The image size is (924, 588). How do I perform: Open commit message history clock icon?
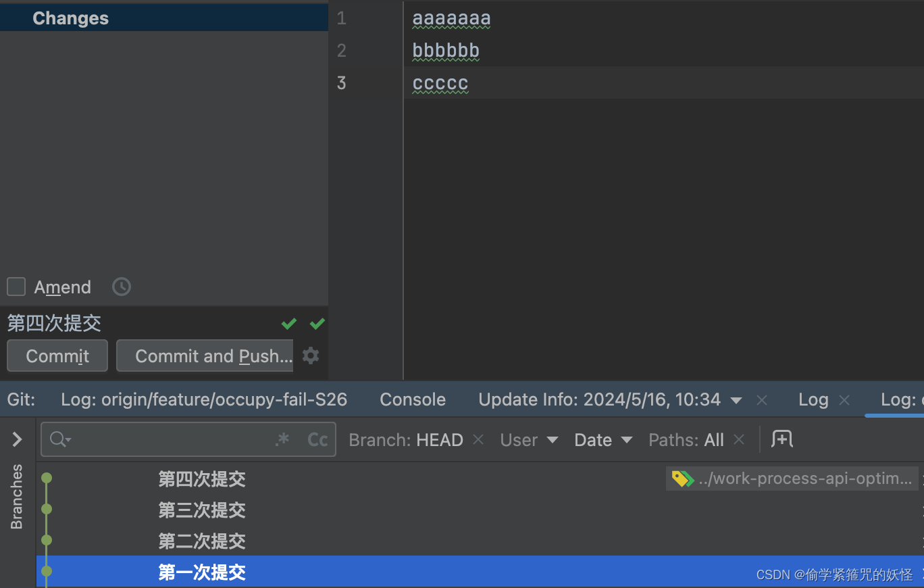pos(122,287)
